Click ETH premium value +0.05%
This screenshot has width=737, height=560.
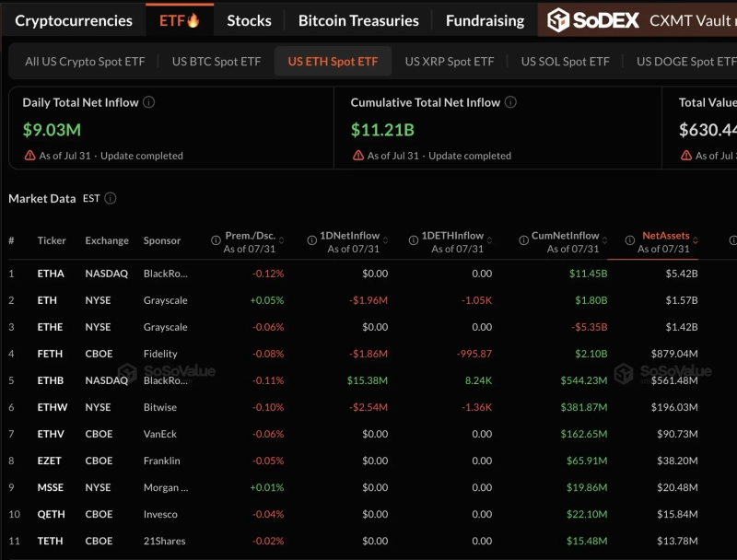(x=267, y=300)
